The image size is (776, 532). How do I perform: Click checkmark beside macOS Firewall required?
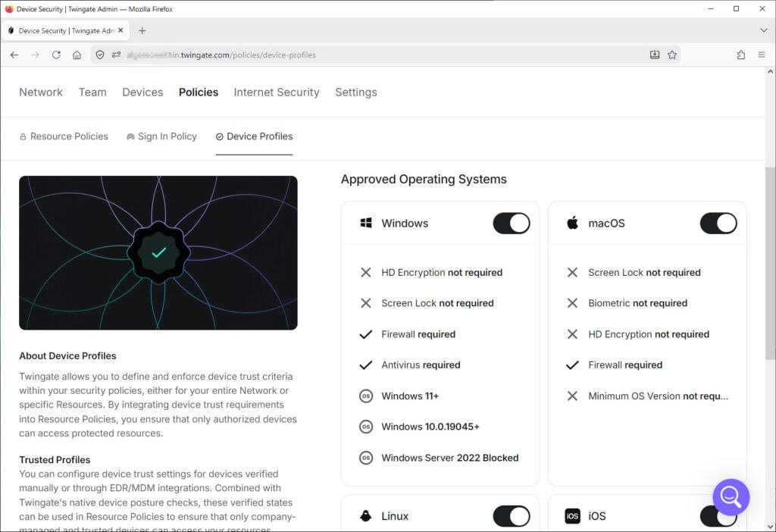pyautogui.click(x=573, y=365)
